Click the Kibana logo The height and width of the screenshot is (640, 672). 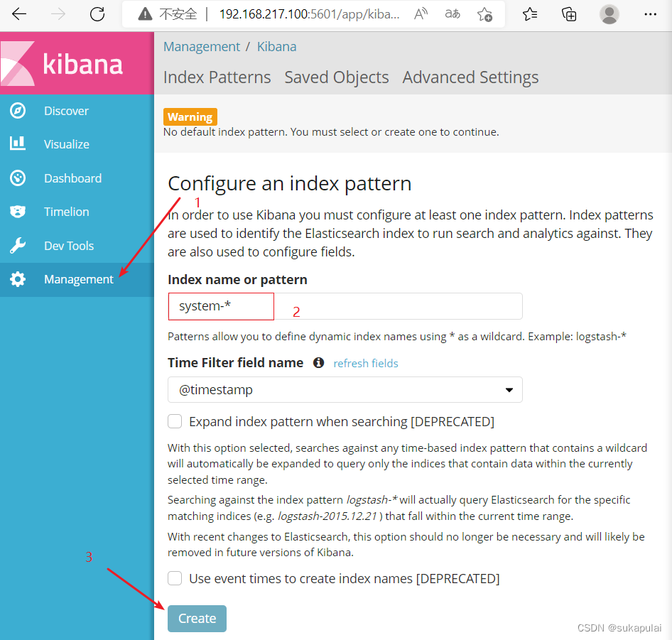pos(77,63)
